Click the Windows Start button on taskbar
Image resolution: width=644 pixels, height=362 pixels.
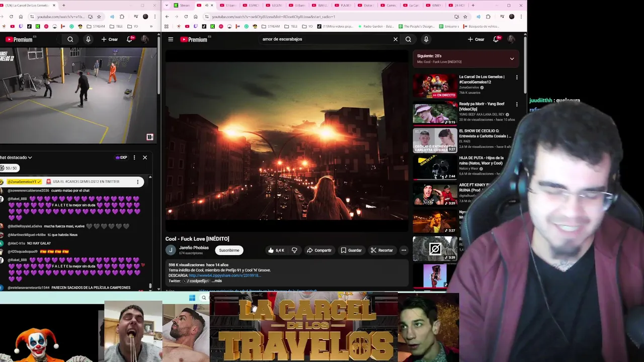tap(192, 298)
